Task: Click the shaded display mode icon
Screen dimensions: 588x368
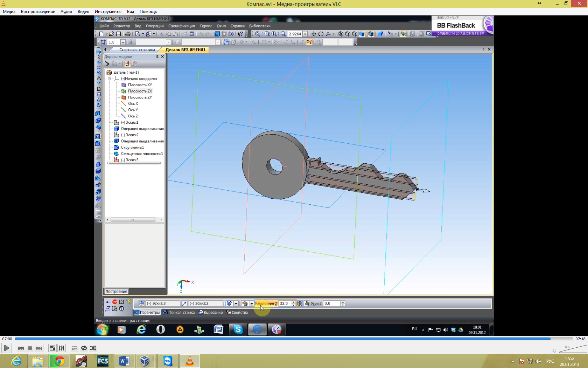Action: [362, 34]
